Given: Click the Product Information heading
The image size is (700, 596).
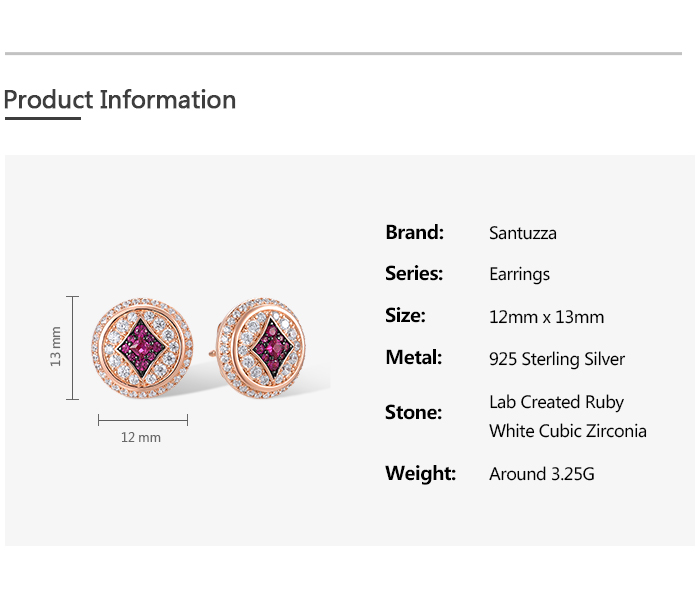Looking at the screenshot, I should (x=120, y=100).
